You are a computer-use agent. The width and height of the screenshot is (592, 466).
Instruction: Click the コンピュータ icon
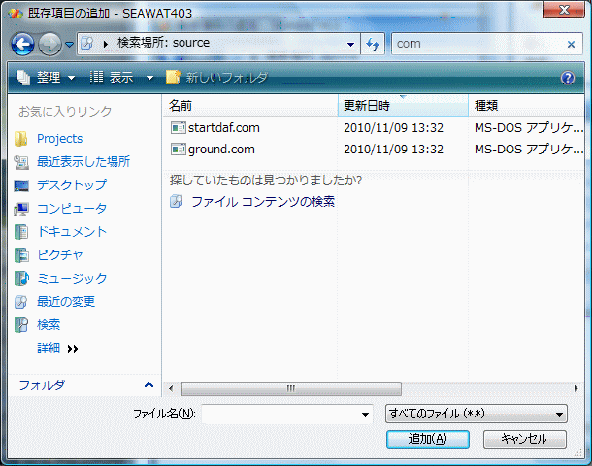[x=22, y=209]
